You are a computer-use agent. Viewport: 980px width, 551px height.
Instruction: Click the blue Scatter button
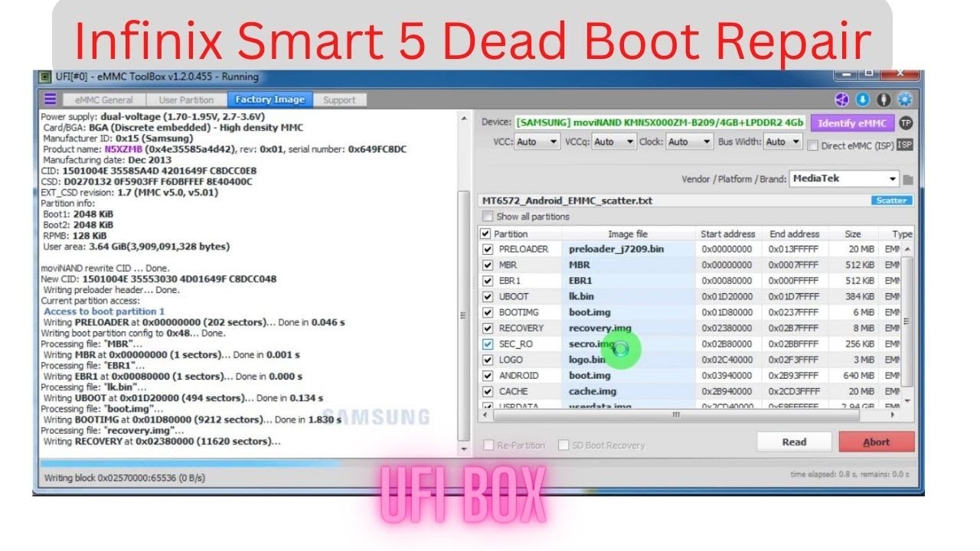click(892, 201)
